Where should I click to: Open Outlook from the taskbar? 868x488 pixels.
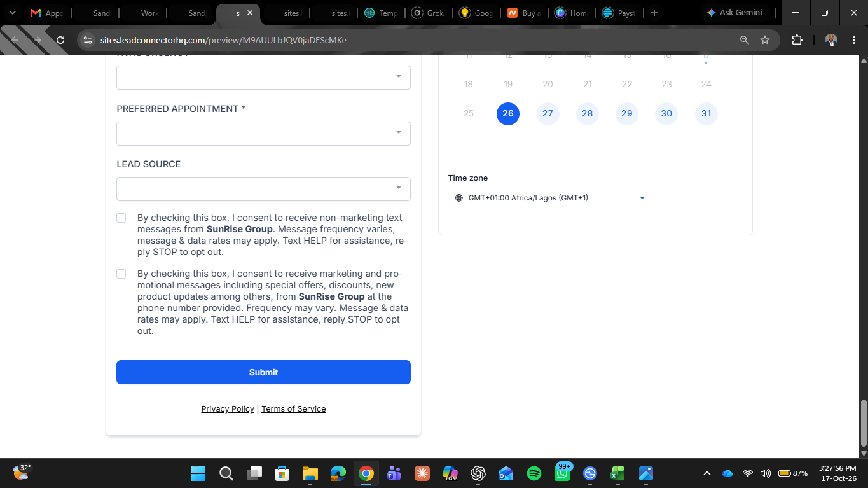pos(506,473)
